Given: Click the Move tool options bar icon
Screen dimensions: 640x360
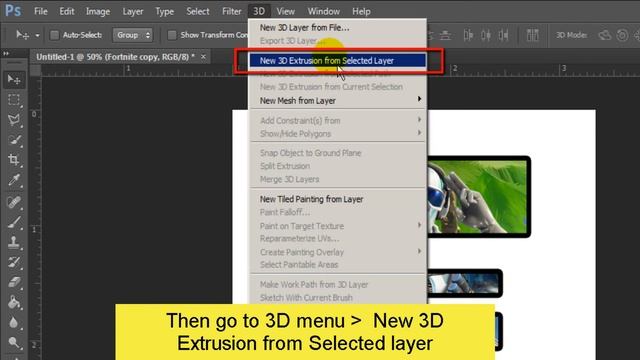Looking at the screenshot, I should point(22,35).
